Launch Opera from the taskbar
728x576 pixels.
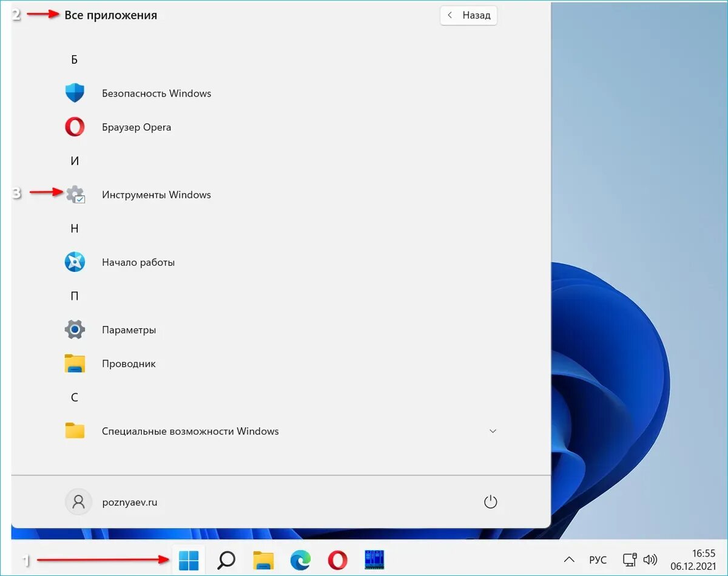337,560
